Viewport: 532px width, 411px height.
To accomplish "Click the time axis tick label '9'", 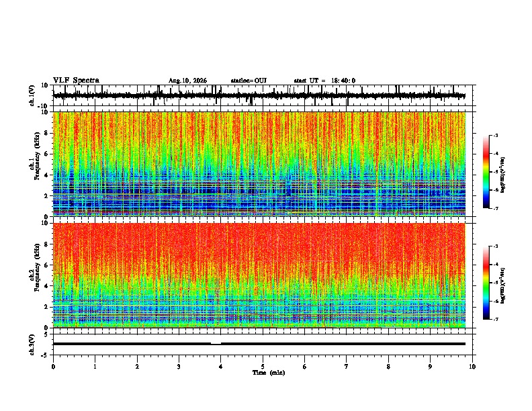I will (x=430, y=367).
